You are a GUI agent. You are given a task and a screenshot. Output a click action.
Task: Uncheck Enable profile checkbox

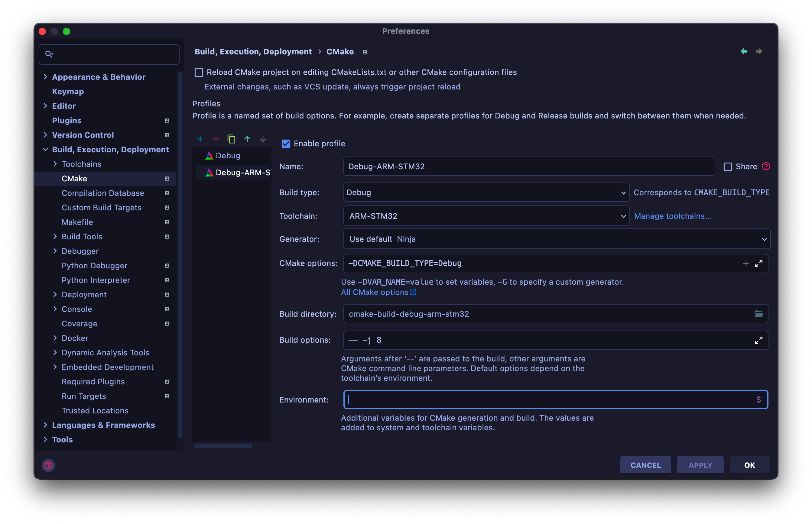(286, 144)
